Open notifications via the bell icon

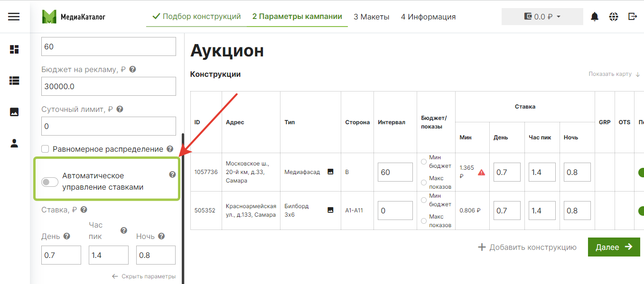595,16
